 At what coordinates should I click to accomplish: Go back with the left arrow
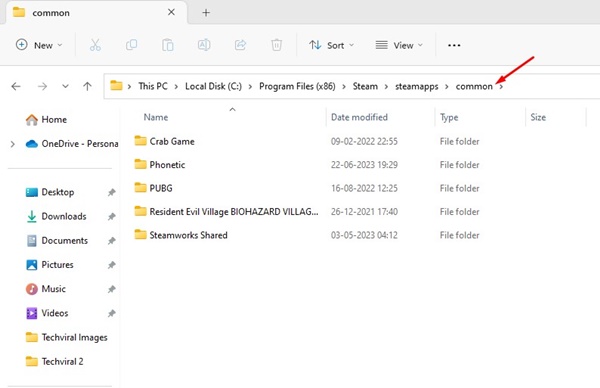point(16,86)
